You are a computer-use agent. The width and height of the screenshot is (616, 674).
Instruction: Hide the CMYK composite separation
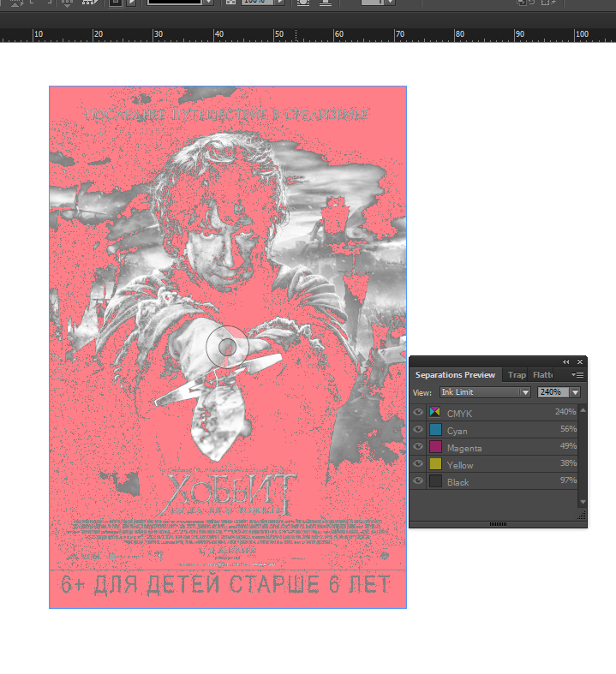(418, 412)
